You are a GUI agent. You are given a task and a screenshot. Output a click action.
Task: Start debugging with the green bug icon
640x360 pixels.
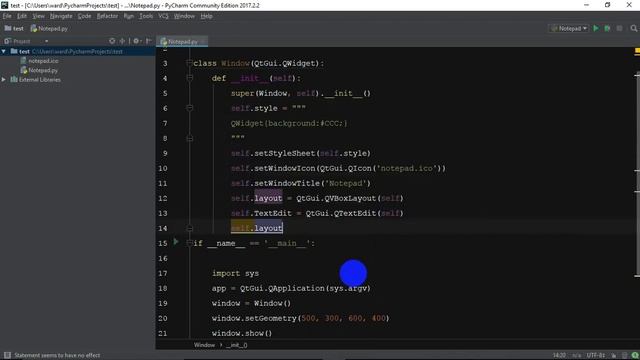tap(607, 28)
